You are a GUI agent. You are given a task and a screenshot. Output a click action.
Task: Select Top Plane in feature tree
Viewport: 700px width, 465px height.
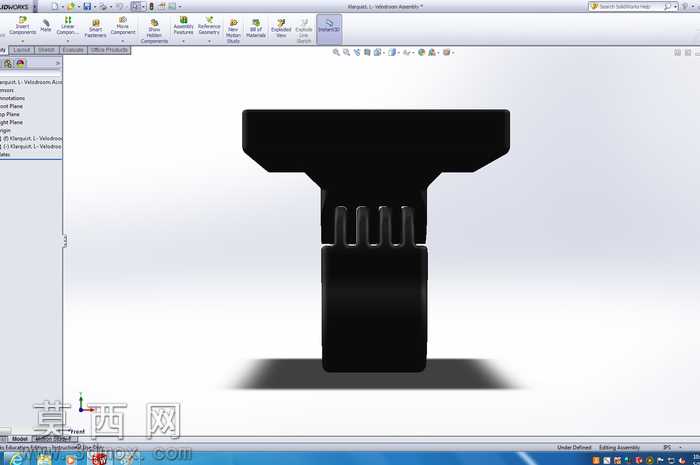coord(10,114)
